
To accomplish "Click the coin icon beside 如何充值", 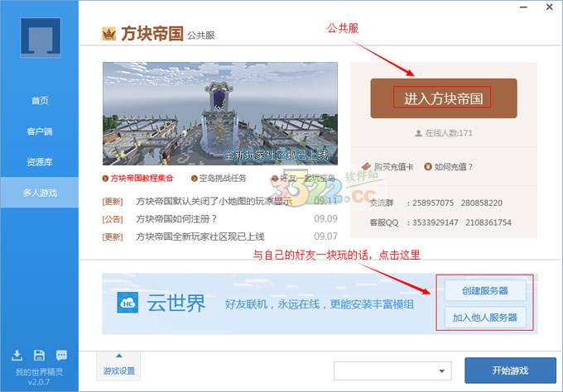I will 428,166.
